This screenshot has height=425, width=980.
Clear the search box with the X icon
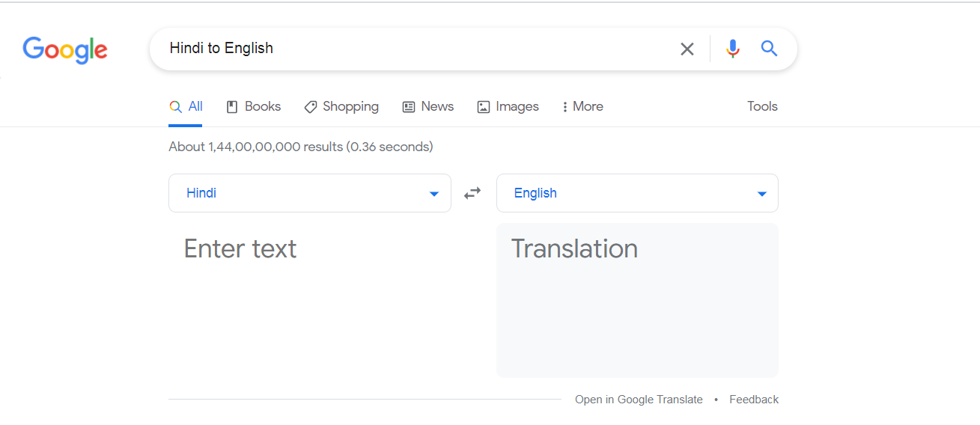pos(687,49)
